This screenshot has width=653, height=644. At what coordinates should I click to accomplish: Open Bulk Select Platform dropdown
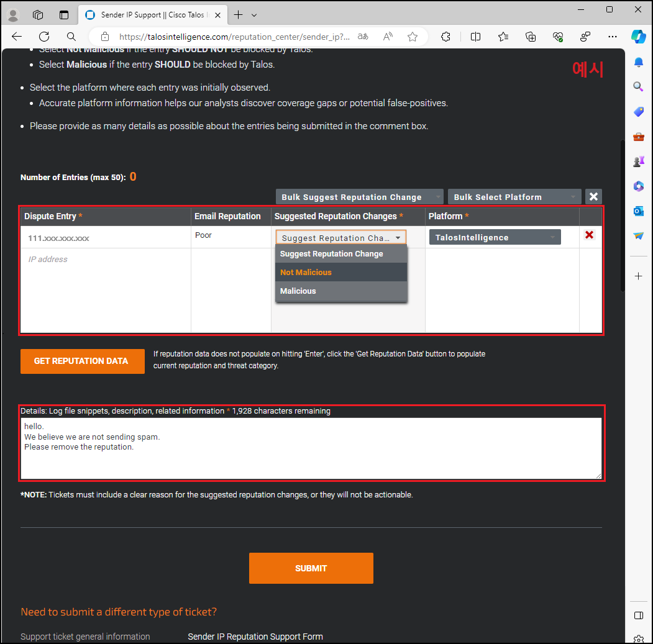[514, 197]
